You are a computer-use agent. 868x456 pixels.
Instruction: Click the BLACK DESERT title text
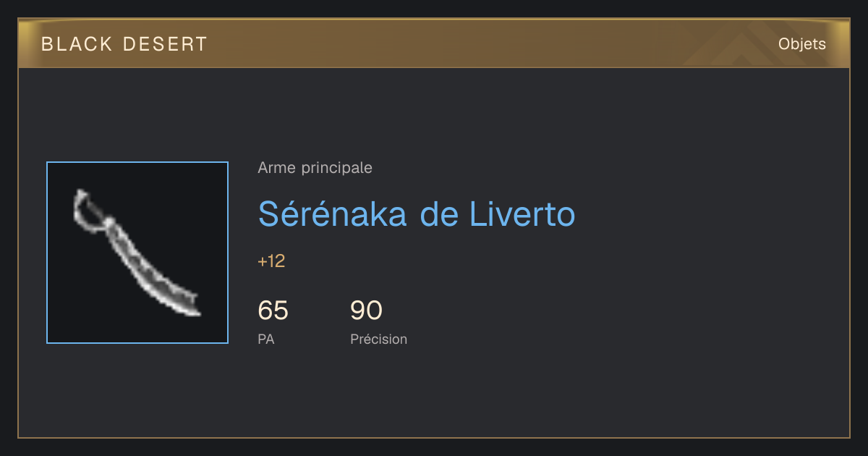124,44
